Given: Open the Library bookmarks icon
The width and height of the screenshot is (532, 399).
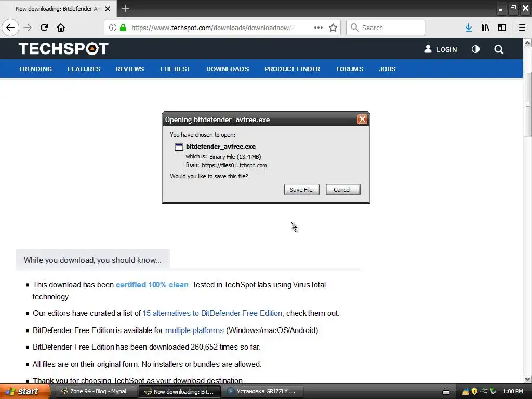Looking at the screenshot, I should tap(485, 28).
